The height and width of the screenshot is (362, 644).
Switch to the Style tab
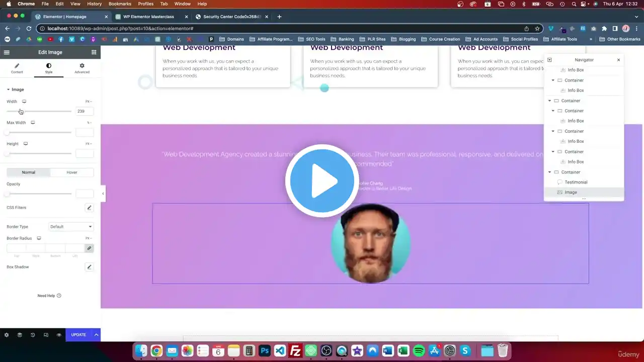pyautogui.click(x=48, y=68)
